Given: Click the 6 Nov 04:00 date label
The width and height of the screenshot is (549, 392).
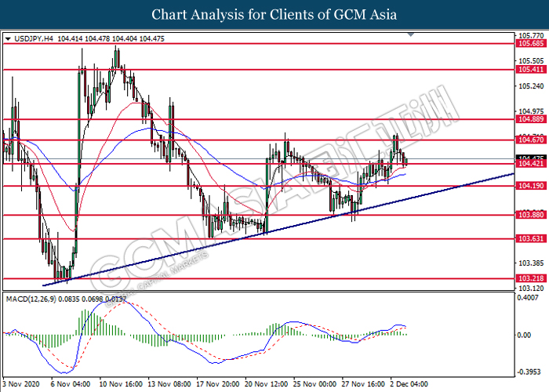Looking at the screenshot, I should (x=70, y=384).
